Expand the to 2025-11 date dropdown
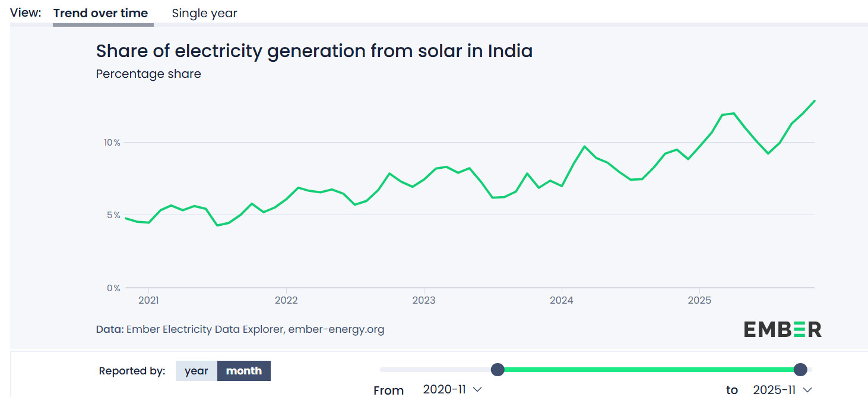 782,390
